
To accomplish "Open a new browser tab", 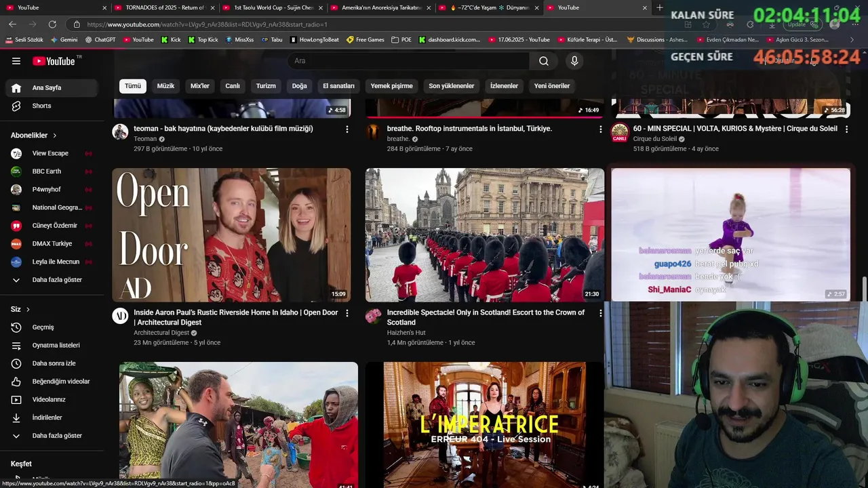I will [x=660, y=7].
